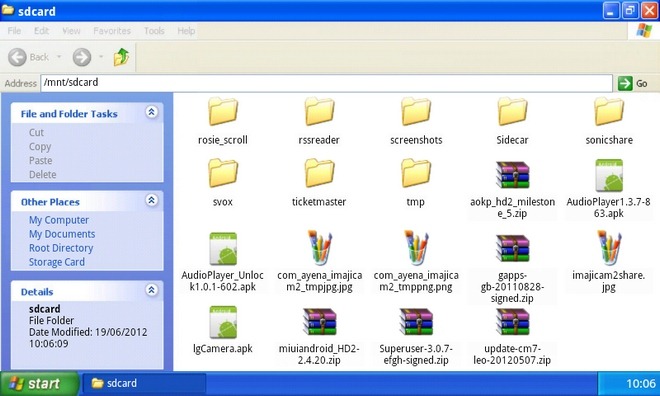Click the Back arrow icon

(x=17, y=57)
